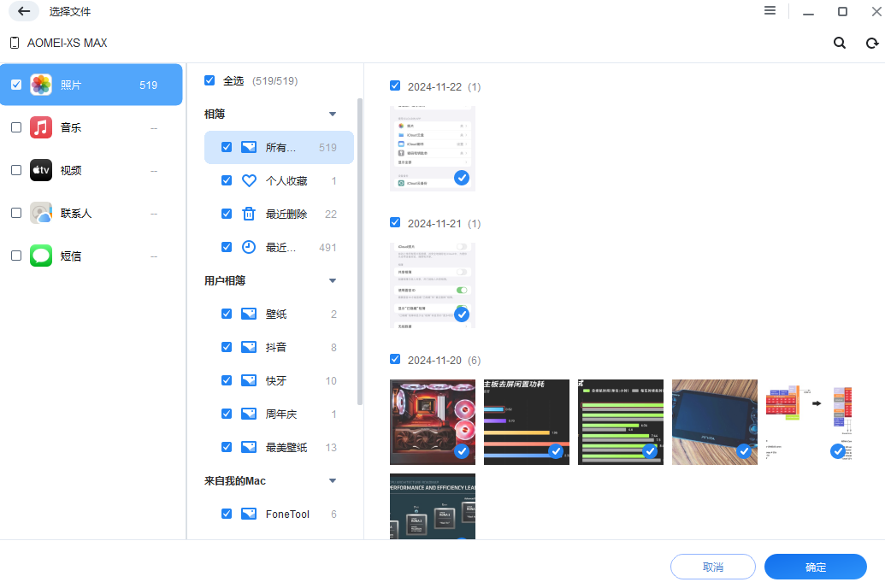885x588 pixels.
Task: Open search with the magnifier icon
Action: point(839,42)
